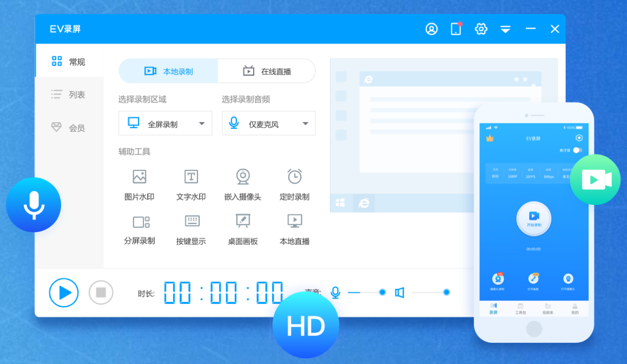Select the 录屏 tab on phone
The image size is (627, 364).
[493, 309]
